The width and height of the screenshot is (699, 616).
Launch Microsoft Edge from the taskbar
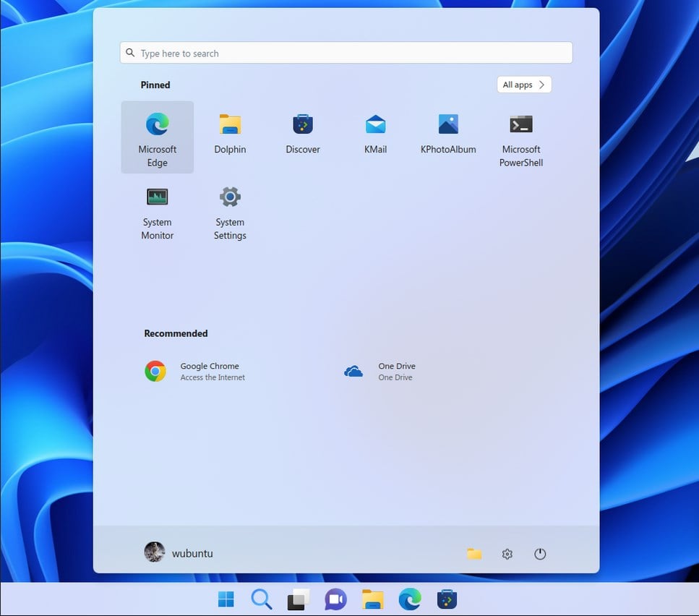410,599
